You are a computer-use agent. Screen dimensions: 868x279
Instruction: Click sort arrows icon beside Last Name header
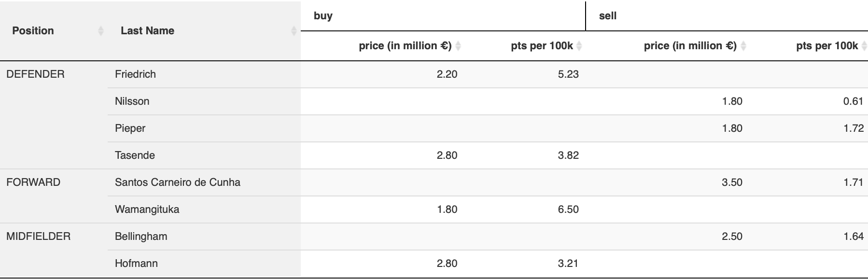click(294, 31)
